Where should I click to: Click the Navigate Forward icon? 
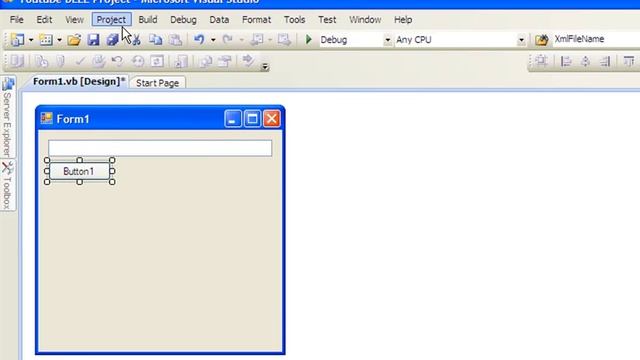tap(284, 40)
